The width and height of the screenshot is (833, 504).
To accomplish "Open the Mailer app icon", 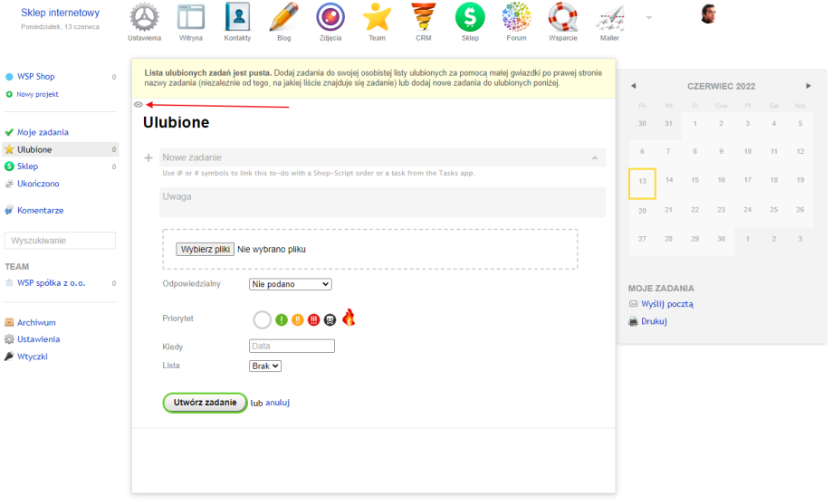I will [x=609, y=18].
